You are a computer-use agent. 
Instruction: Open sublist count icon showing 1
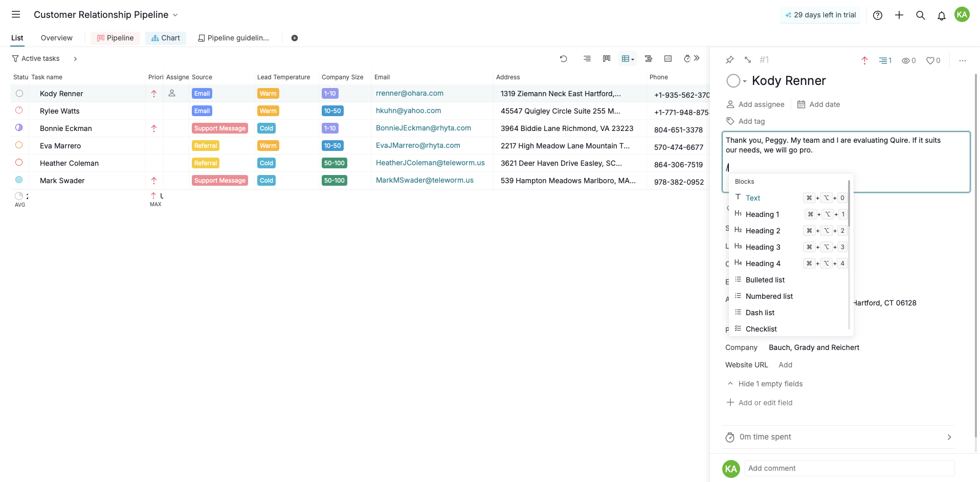885,60
